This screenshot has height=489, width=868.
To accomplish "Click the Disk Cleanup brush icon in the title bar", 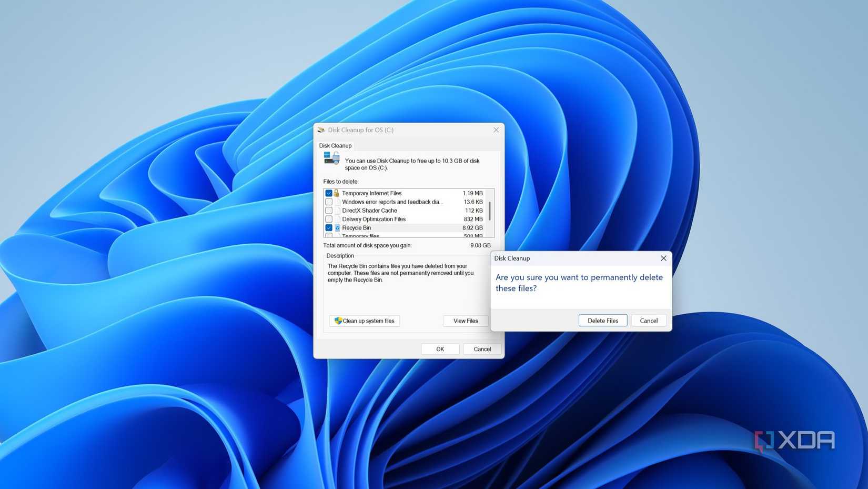I will pos(321,129).
